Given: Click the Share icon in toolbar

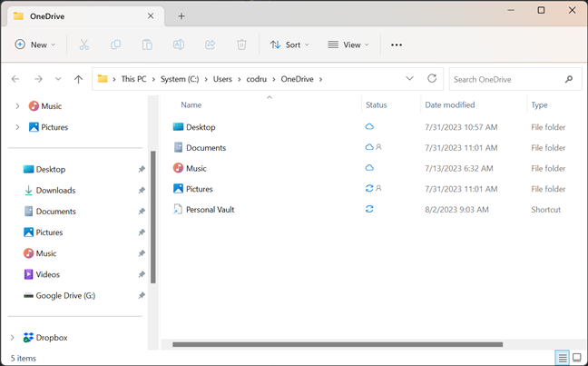Looking at the screenshot, I should 211,45.
